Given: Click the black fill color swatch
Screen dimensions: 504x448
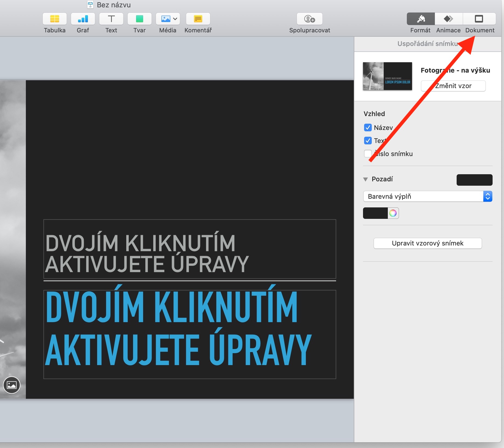Looking at the screenshot, I should coord(375,213).
